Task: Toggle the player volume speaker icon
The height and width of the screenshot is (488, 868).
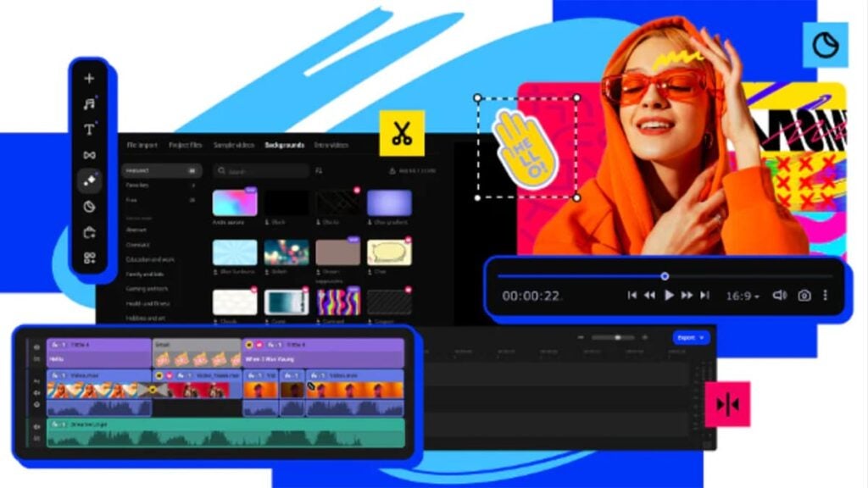Action: tap(779, 296)
